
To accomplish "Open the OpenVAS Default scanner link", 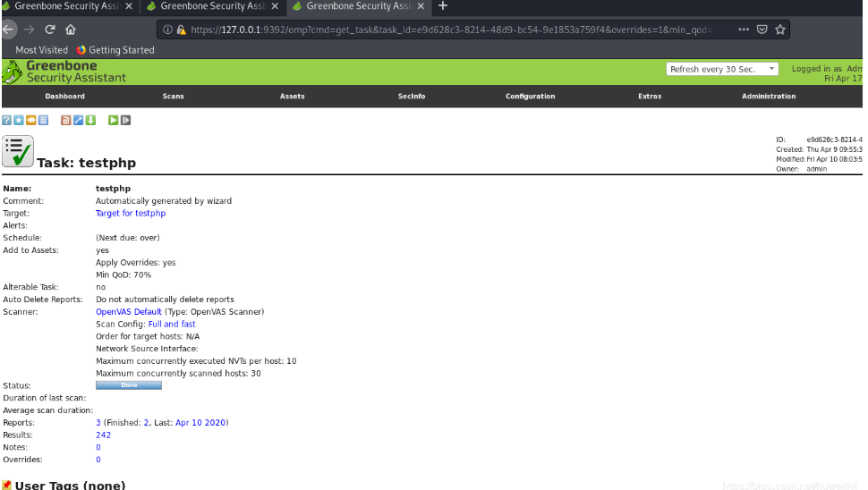I will [129, 312].
